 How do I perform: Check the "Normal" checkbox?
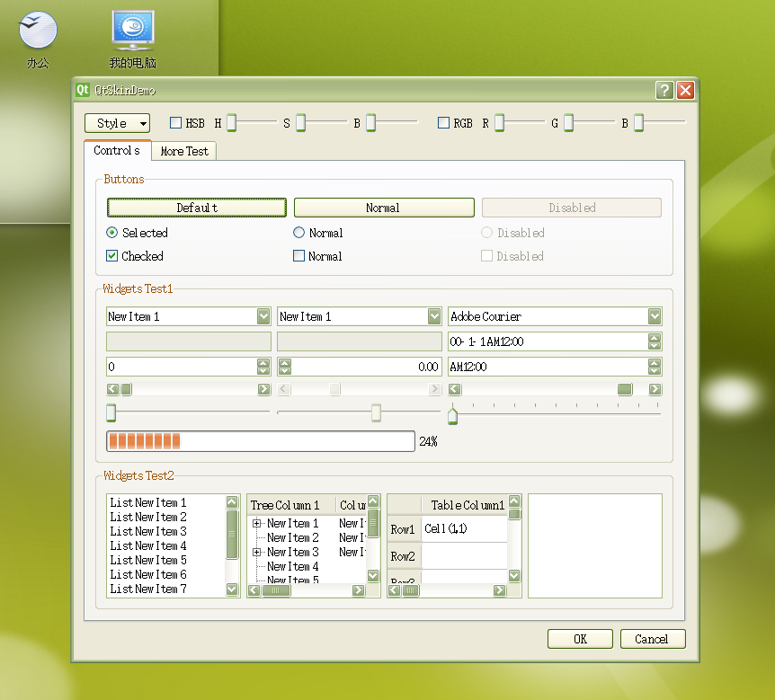pos(297,256)
